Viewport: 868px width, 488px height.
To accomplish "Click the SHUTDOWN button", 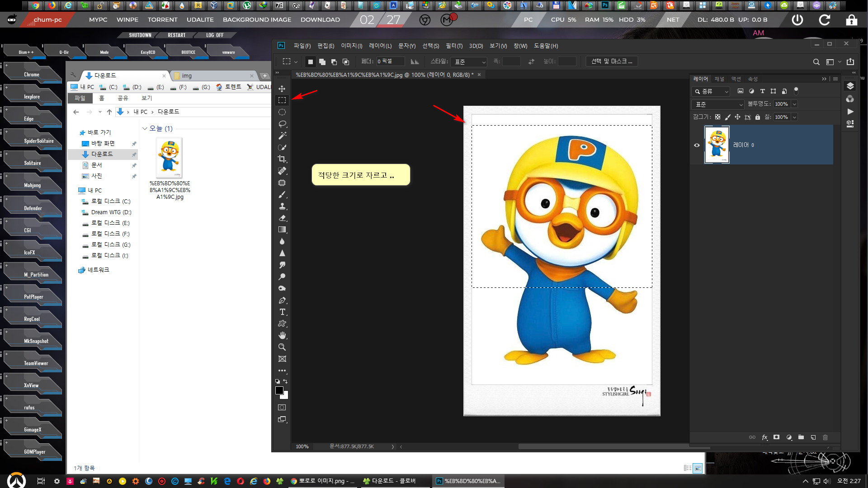I will (x=140, y=35).
